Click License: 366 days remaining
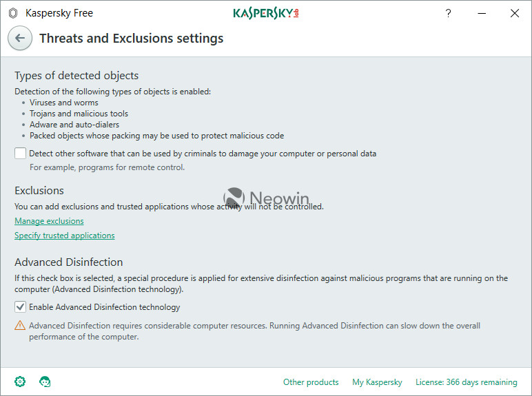This screenshot has height=396, width=532. coord(467,382)
